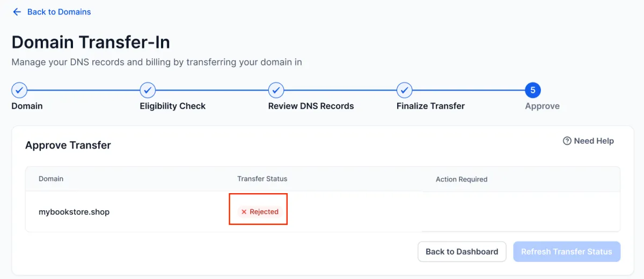
Task: Open the Need Help link
Action: coord(588,141)
